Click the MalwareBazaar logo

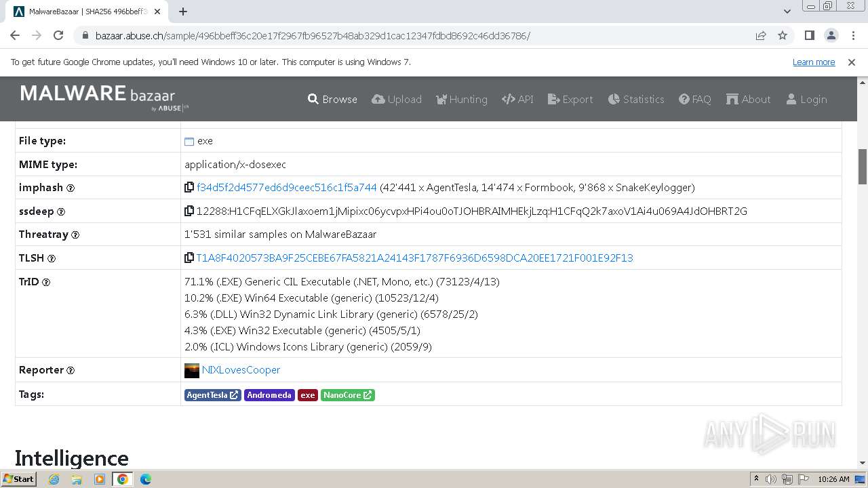(104, 98)
